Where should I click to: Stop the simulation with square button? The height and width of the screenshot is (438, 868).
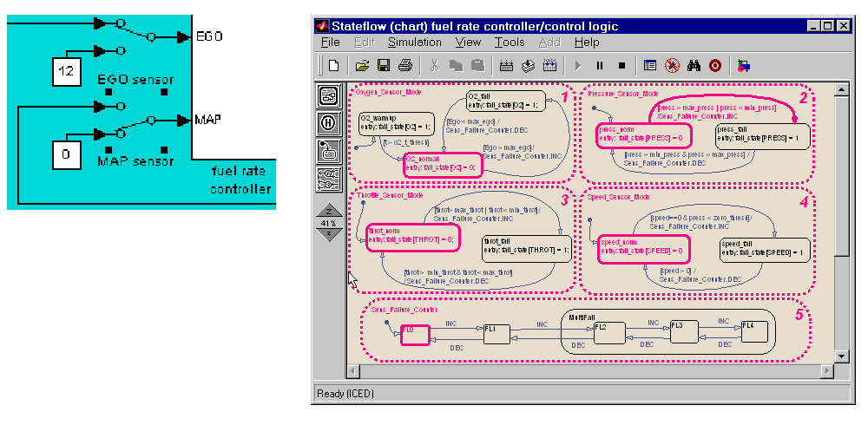click(621, 66)
